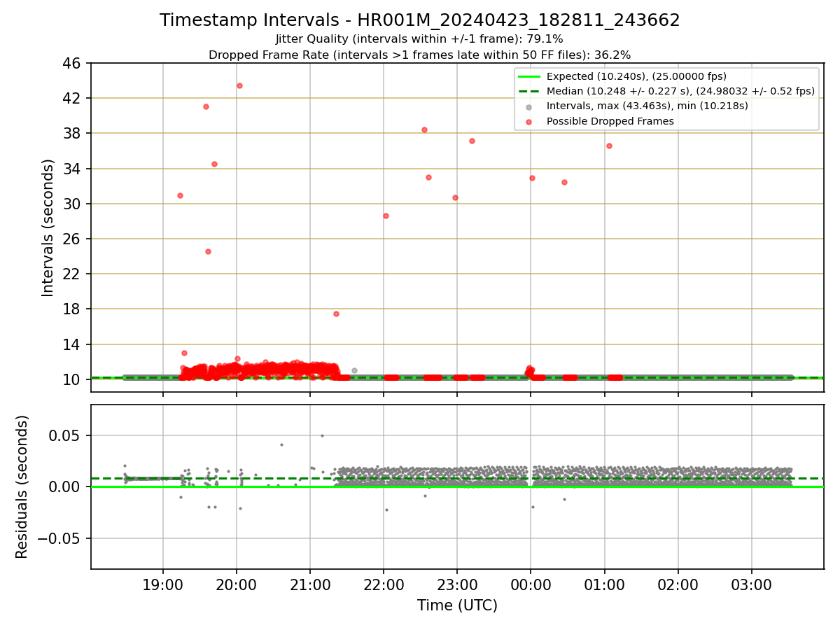Viewport: 840px width, 630px height.
Task: Click the 10 y-axis tick label
Action: 73,379
